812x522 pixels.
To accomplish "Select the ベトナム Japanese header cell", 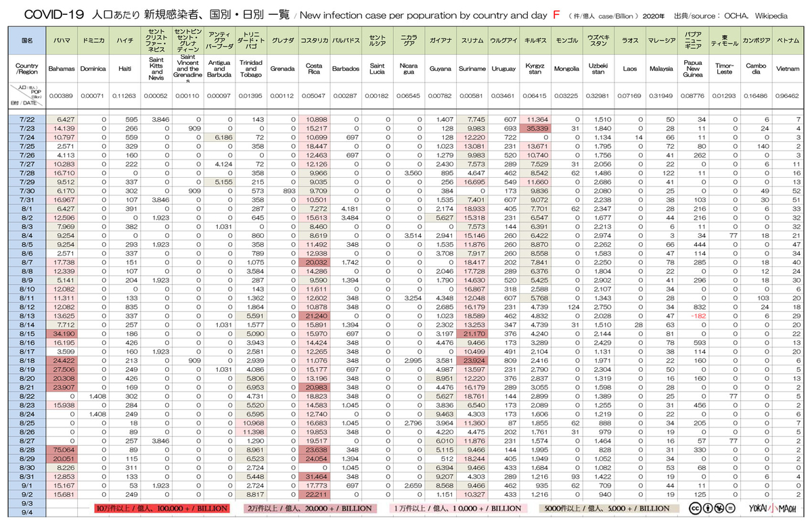I will [788, 41].
